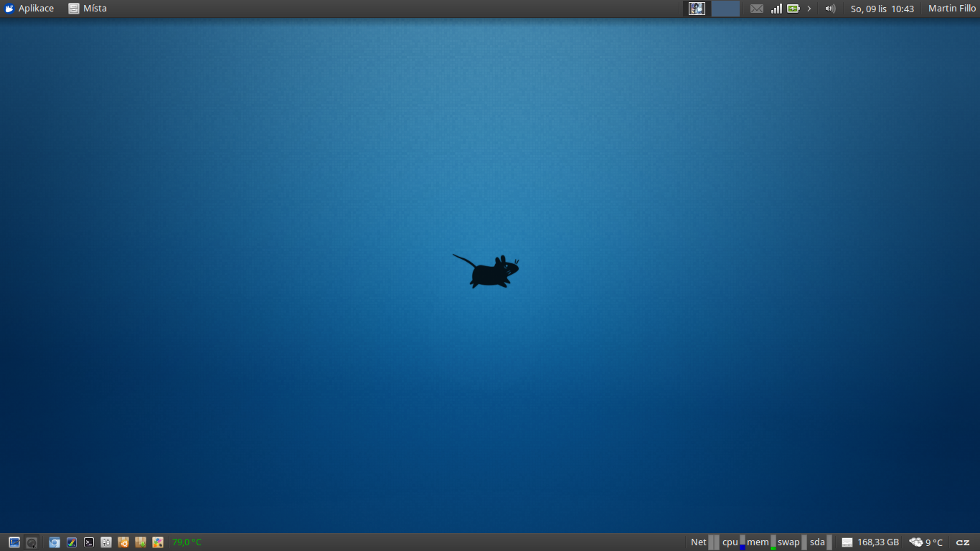Viewport: 980px width, 551px height.
Task: Open the 9 °C weather applet
Action: coord(926,542)
